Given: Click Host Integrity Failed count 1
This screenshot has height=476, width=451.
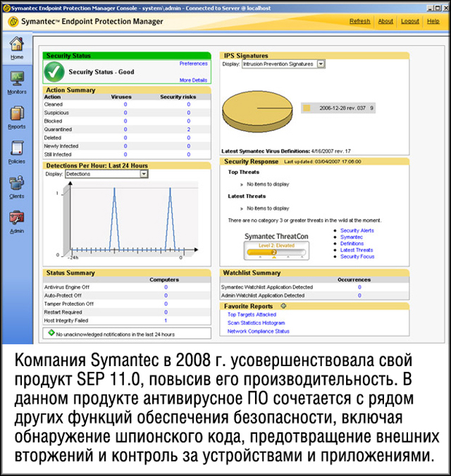Looking at the screenshot, I should 166,320.
